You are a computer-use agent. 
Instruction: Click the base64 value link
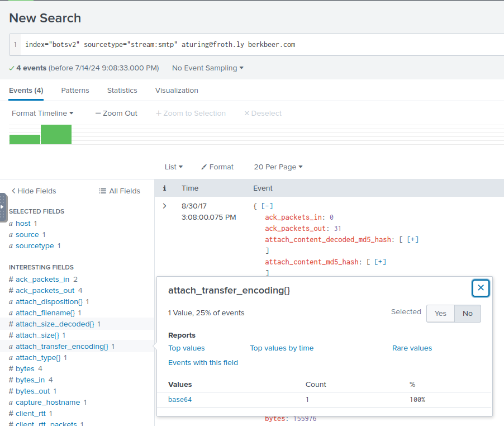[180, 400]
